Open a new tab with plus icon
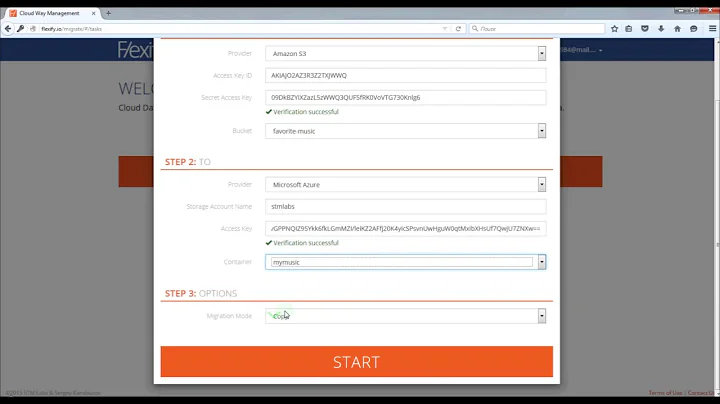The width and height of the screenshot is (720, 404). coord(108,13)
